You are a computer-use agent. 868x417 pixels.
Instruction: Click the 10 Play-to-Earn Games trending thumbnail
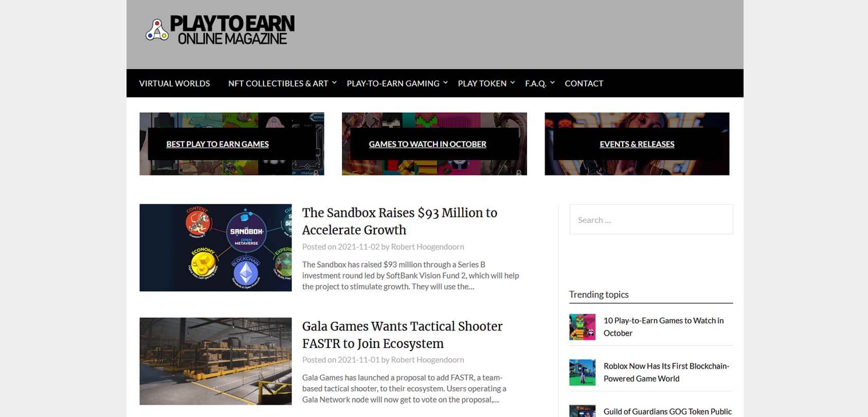tap(582, 327)
